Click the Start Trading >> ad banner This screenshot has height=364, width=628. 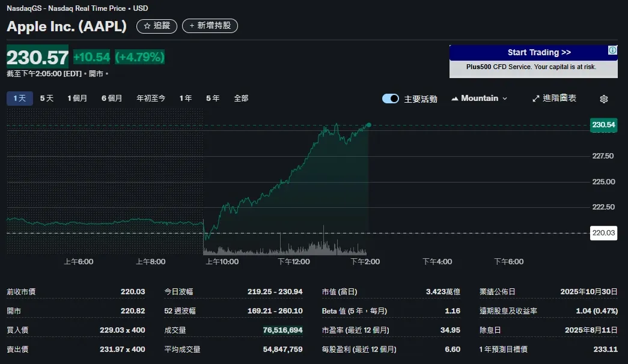coord(533,52)
